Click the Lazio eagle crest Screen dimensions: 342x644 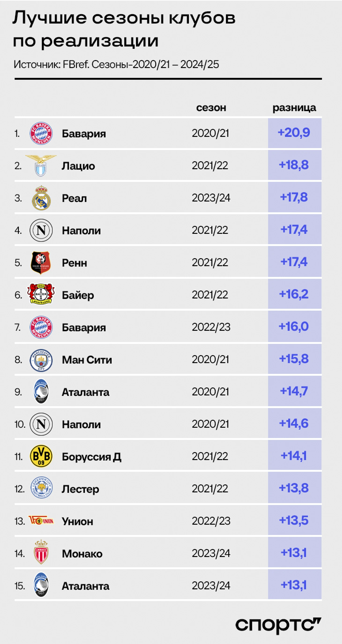41,166
